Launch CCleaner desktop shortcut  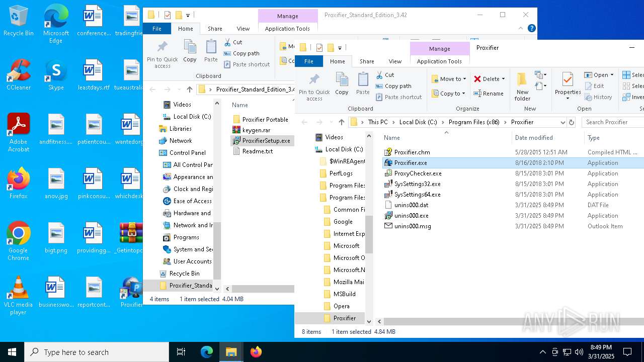18,74
